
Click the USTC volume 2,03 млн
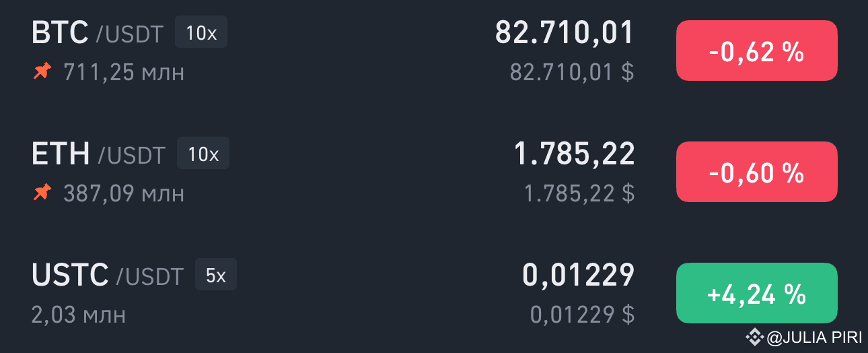79,315
